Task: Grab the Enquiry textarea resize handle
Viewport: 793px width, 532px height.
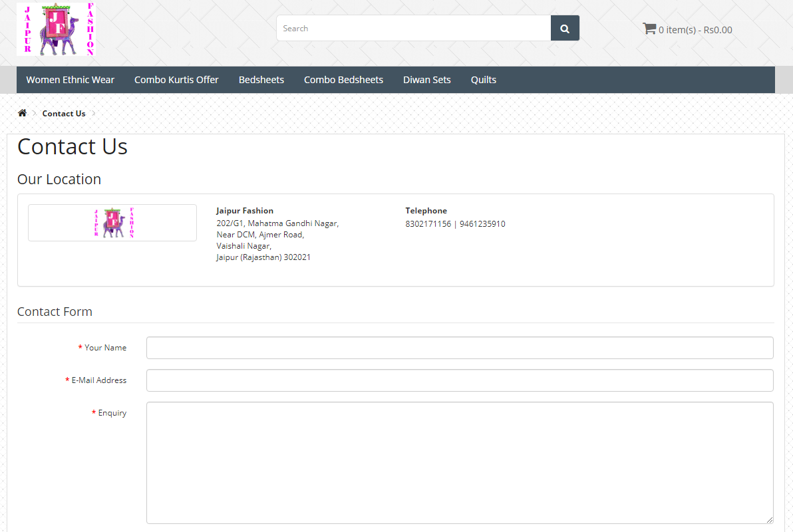Action: click(x=769, y=519)
